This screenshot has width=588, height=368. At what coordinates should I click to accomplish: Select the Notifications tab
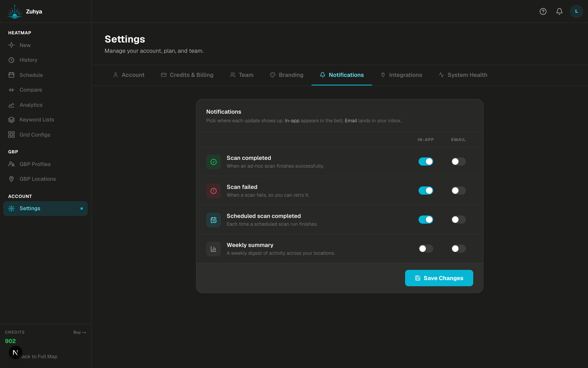pyautogui.click(x=342, y=75)
